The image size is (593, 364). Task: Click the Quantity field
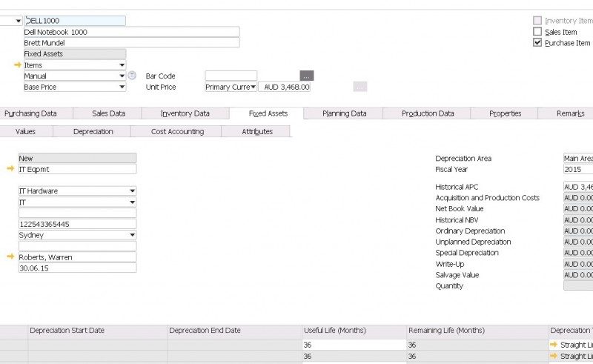(578, 285)
